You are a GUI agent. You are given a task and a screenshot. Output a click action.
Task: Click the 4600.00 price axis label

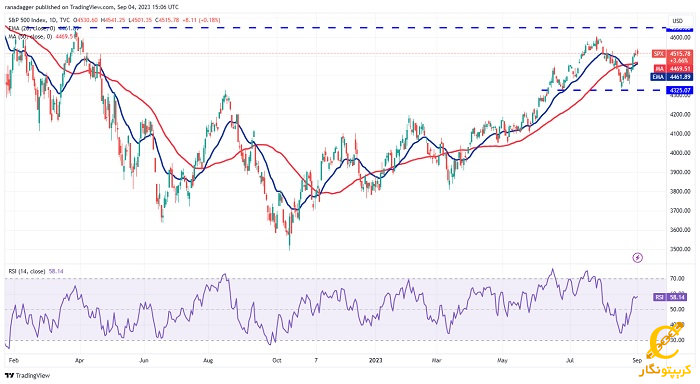680,38
